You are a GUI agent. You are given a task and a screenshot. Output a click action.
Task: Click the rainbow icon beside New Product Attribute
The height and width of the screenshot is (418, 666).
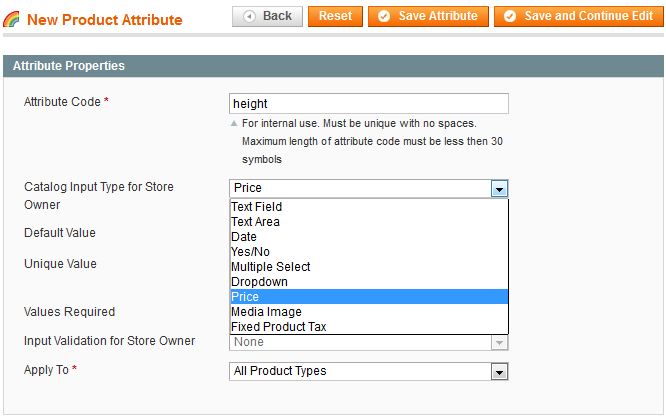(x=12, y=20)
